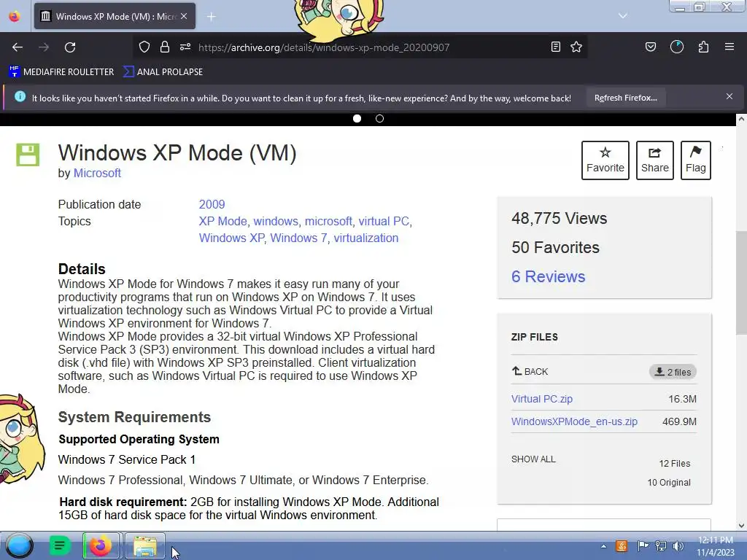The width and height of the screenshot is (747, 560).
Task: Toggle reader view icon
Action: pos(555,47)
